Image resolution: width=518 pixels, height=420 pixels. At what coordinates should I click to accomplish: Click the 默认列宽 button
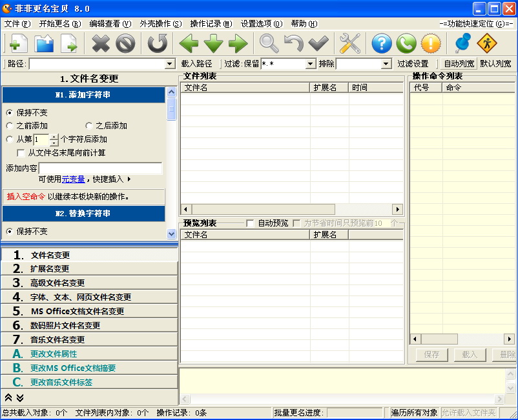point(495,64)
